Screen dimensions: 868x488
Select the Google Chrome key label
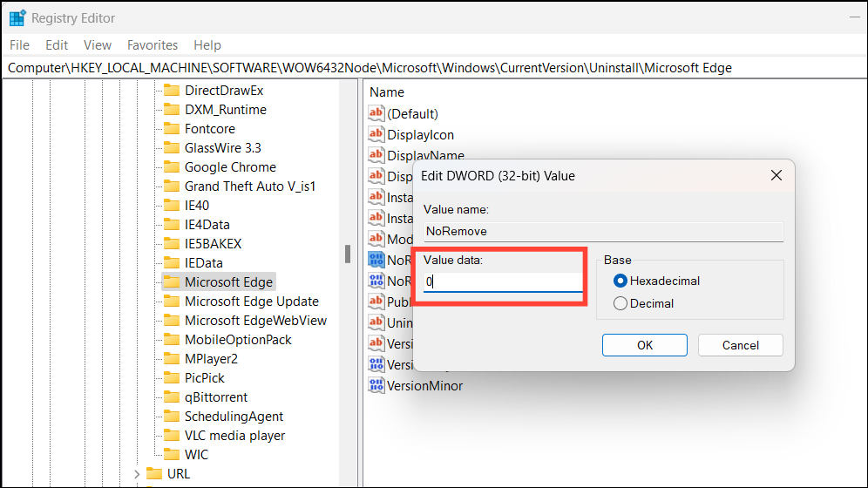[230, 167]
